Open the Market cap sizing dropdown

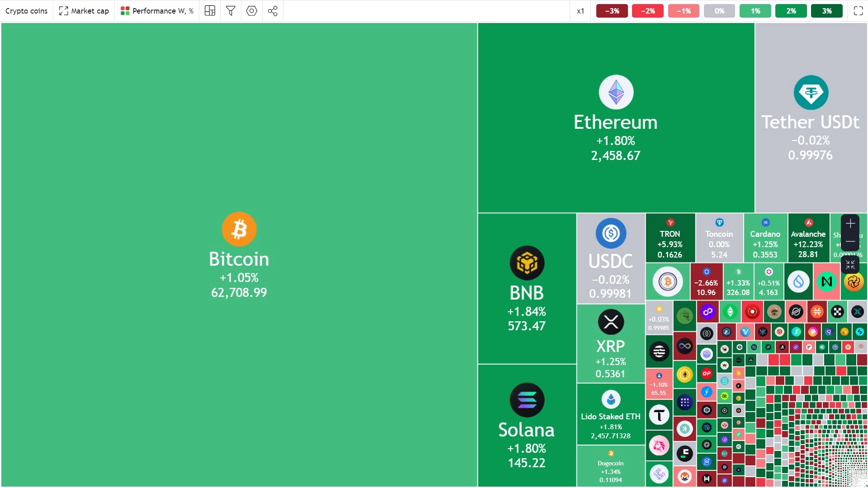coord(83,11)
